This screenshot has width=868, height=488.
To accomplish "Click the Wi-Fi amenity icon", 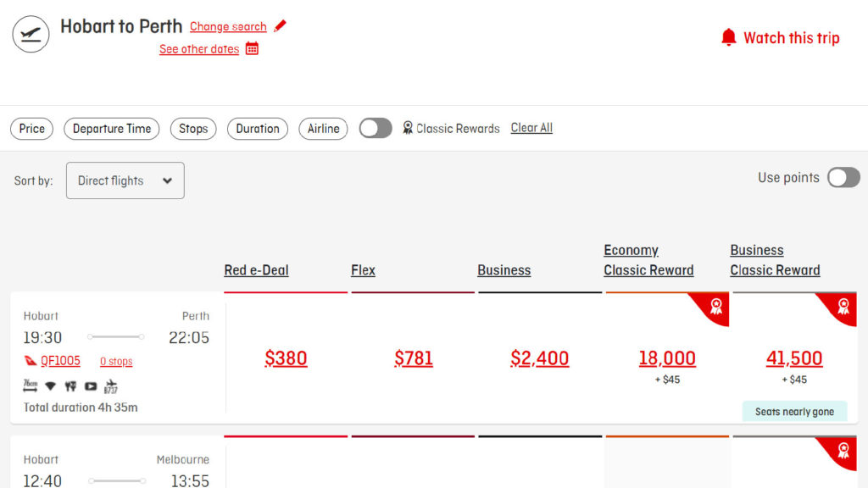I will pos(50,386).
